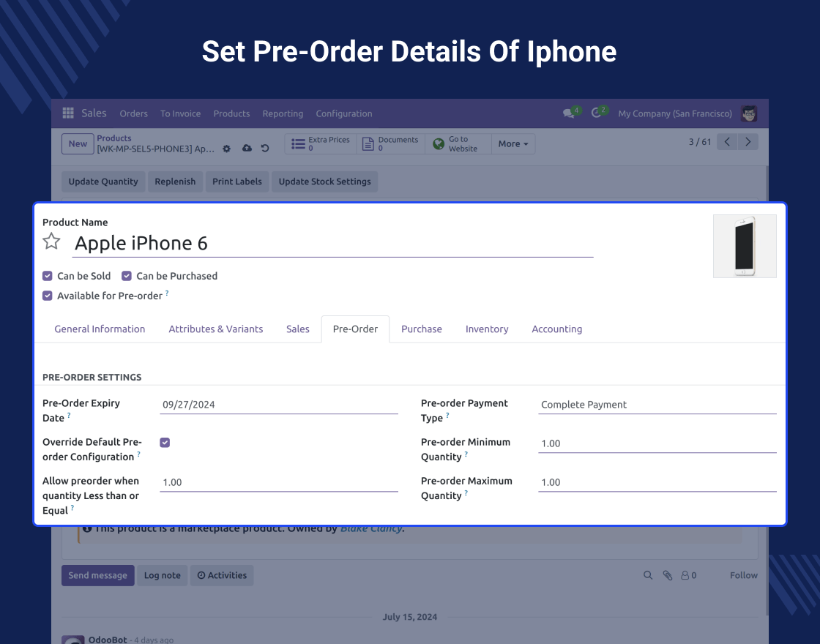
Task: Open Documents stat button
Action: click(391, 143)
